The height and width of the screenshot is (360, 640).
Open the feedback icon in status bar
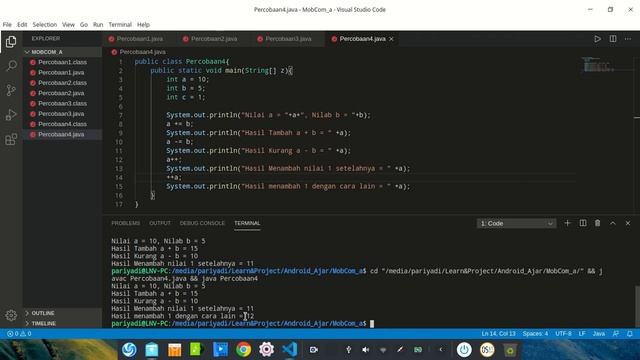click(616, 334)
